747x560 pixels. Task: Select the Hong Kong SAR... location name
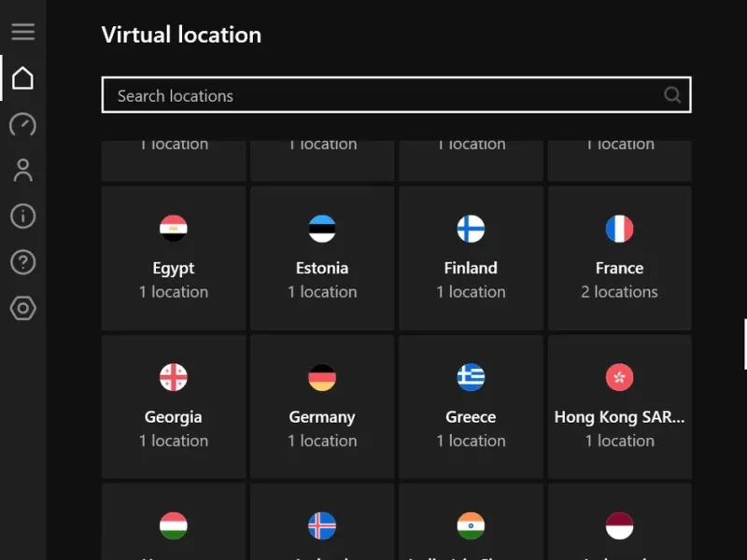[x=619, y=417]
